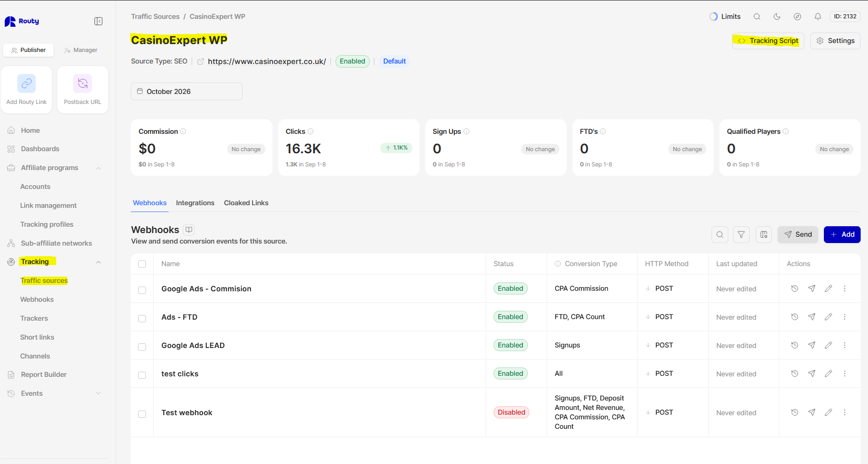868x464 pixels.
Task: Click edit pencil for Ads - FTD
Action: pos(828,317)
